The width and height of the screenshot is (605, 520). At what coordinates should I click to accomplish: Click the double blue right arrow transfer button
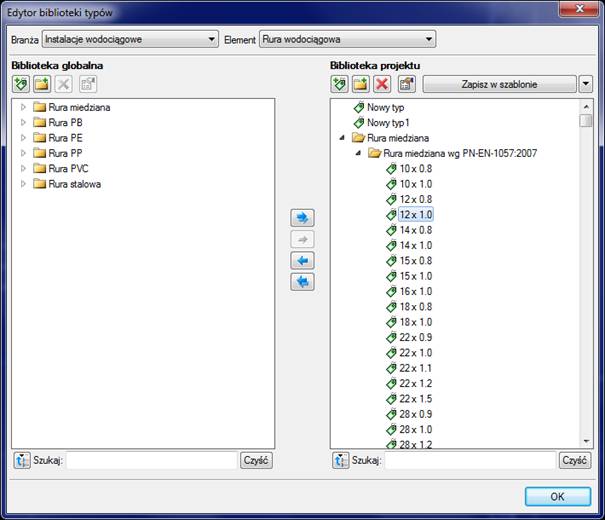[x=302, y=218]
